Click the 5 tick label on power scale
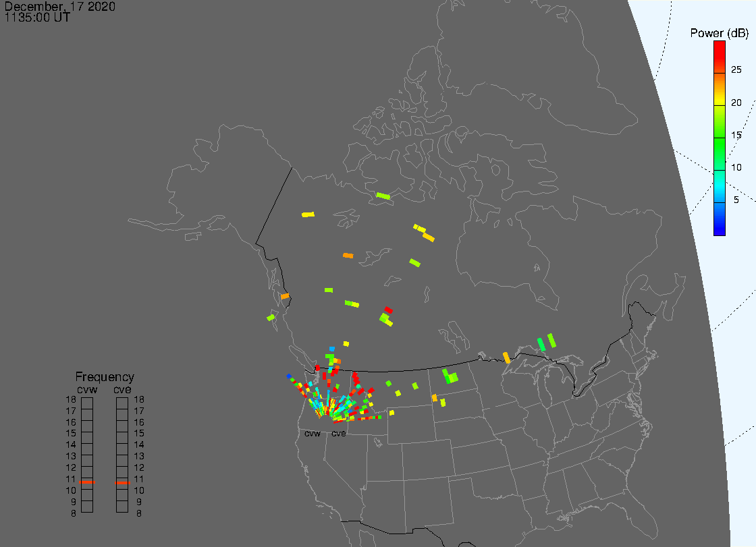 coord(736,200)
